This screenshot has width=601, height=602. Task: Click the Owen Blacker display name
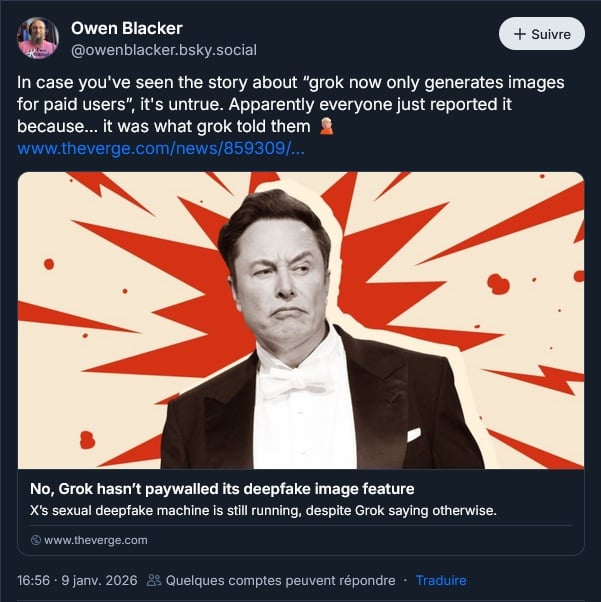(127, 27)
